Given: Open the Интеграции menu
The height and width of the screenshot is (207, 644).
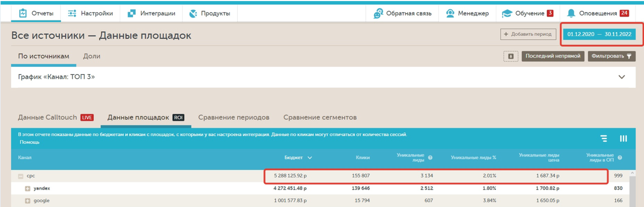Looking at the screenshot, I should (x=152, y=13).
